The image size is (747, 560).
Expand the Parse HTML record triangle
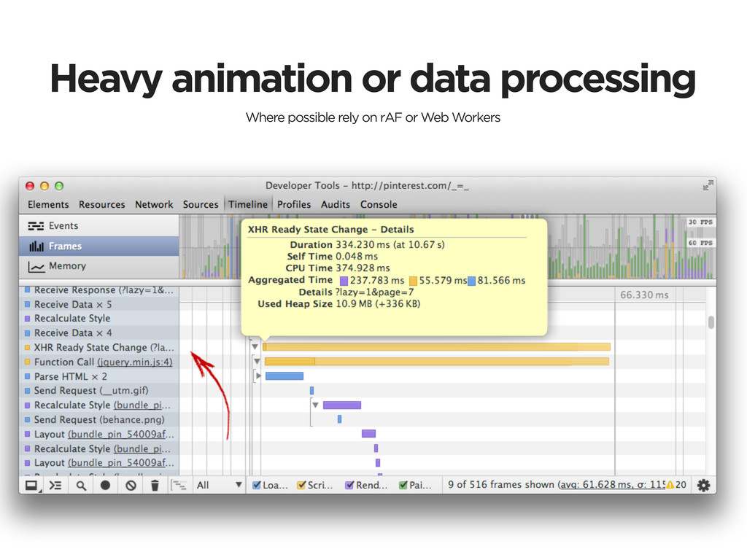pos(256,376)
